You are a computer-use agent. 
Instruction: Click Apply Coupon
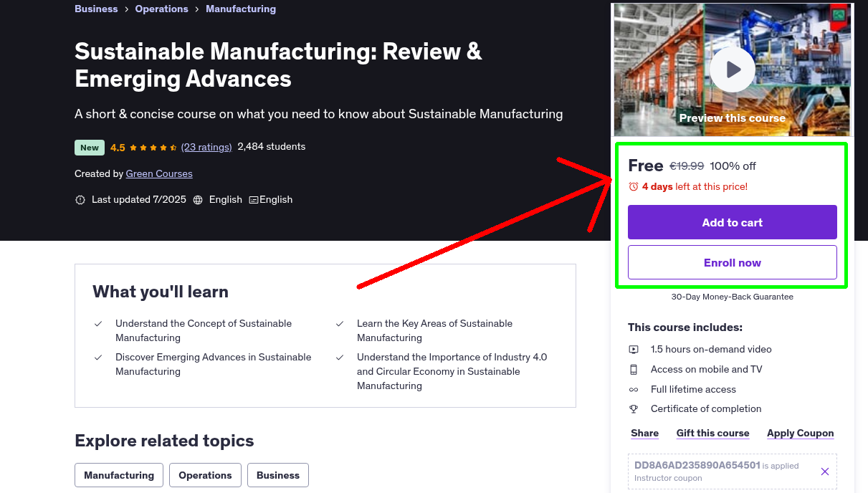(800, 433)
